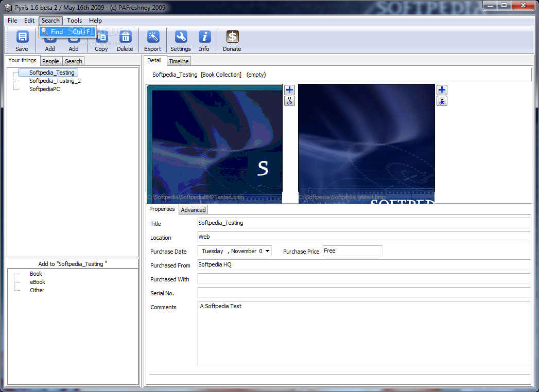Open the Tools menu
The width and height of the screenshot is (539, 392).
coord(74,21)
